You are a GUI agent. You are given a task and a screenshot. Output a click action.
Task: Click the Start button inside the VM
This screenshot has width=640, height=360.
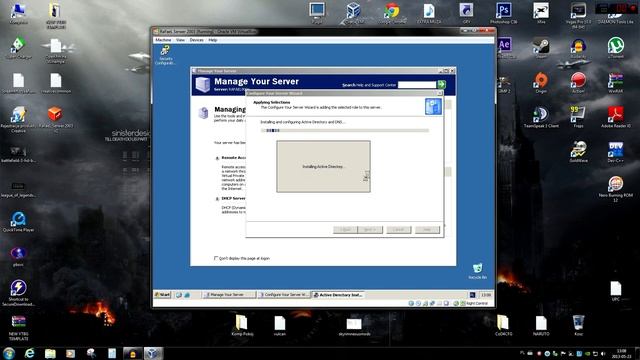tap(162, 294)
